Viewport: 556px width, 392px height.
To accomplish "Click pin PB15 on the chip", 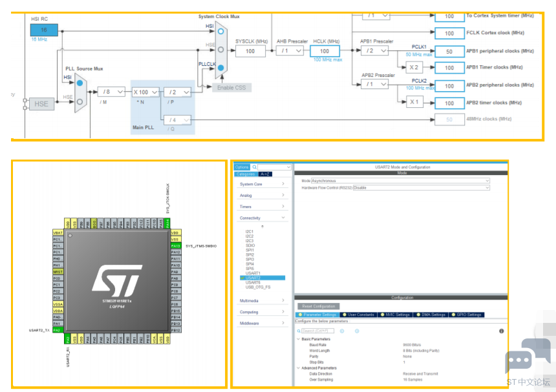I will (176, 311).
